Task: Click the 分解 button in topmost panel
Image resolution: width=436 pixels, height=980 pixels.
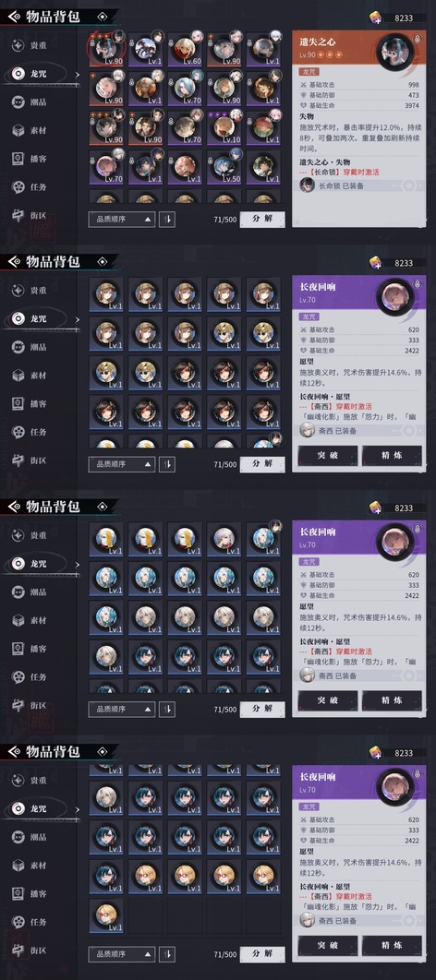Action: click(262, 220)
